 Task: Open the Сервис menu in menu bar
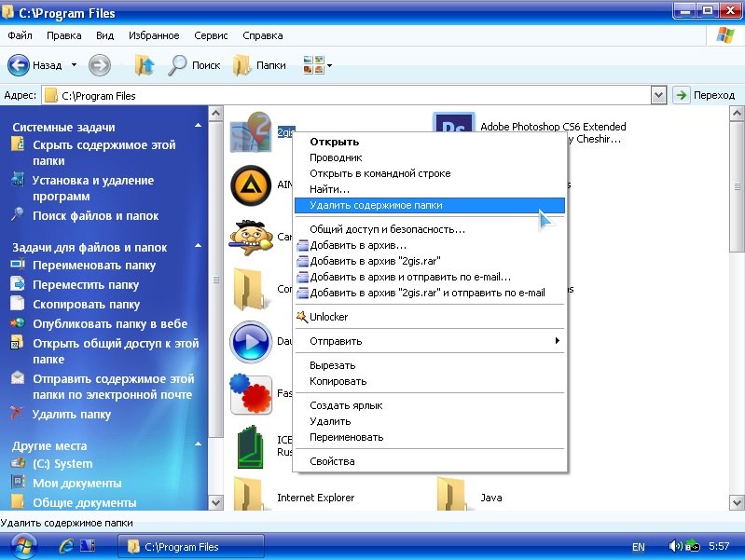(211, 35)
